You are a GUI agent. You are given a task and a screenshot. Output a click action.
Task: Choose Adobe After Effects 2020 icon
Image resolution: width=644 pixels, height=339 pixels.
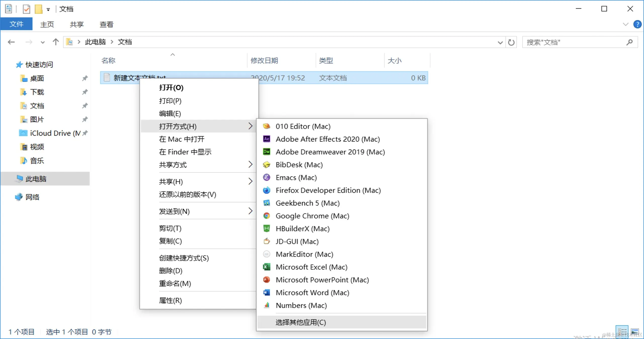click(266, 139)
